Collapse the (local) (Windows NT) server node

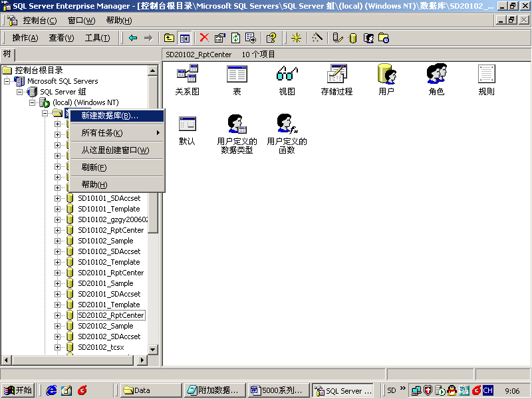pyautogui.click(x=32, y=102)
